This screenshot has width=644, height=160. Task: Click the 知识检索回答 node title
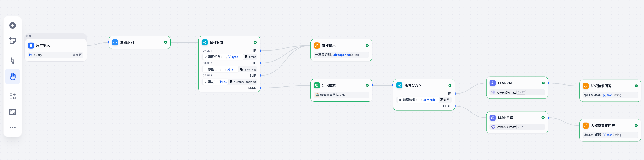601,86
